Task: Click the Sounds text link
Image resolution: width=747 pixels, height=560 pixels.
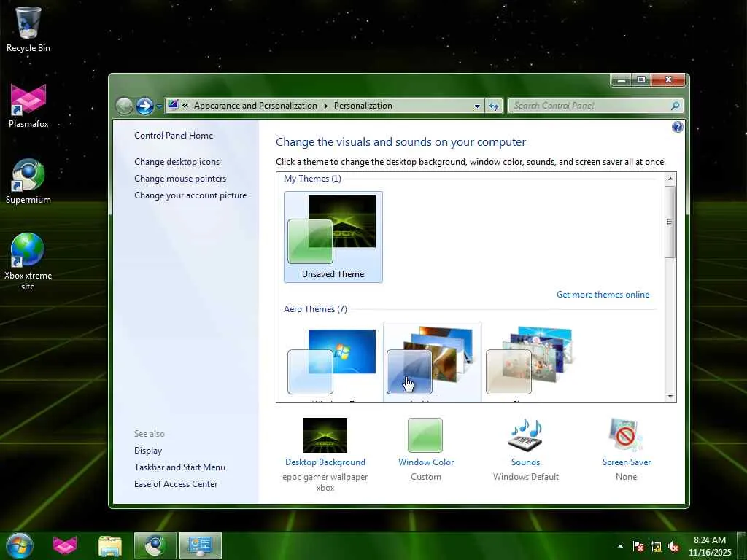Action: [x=525, y=462]
